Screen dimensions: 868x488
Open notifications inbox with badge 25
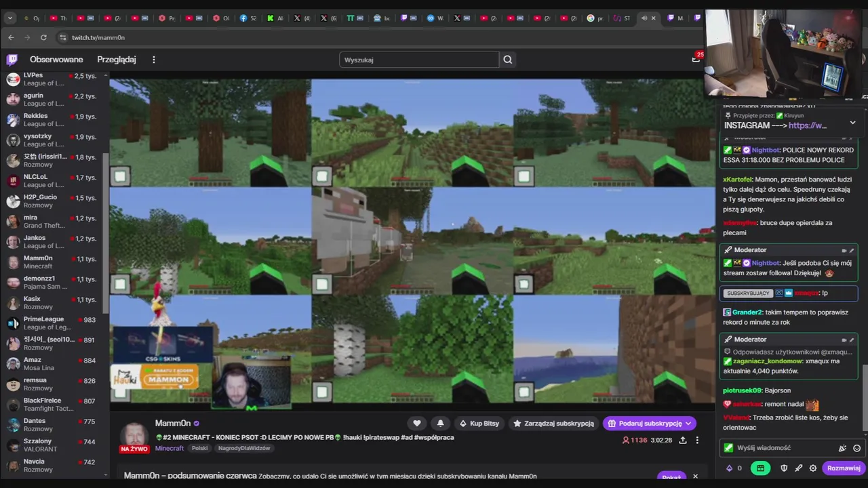696,59
